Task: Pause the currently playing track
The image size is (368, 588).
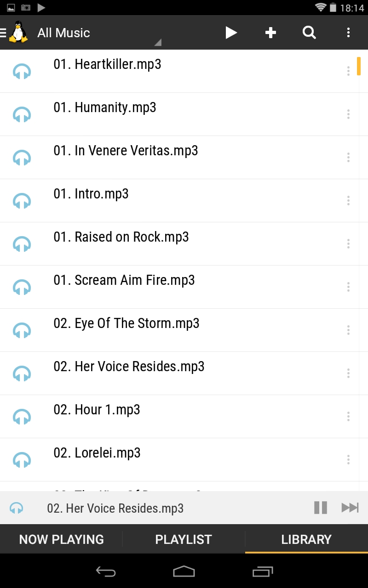Action: point(321,508)
